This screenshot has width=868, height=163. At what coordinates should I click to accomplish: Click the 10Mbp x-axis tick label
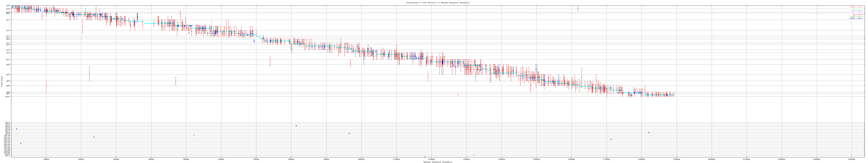(46, 159)
